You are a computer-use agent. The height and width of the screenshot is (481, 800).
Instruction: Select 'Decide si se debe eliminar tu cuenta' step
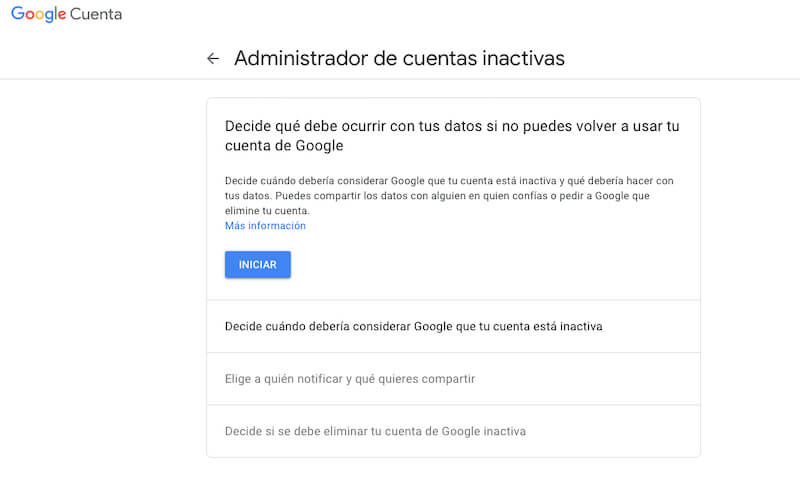point(453,432)
